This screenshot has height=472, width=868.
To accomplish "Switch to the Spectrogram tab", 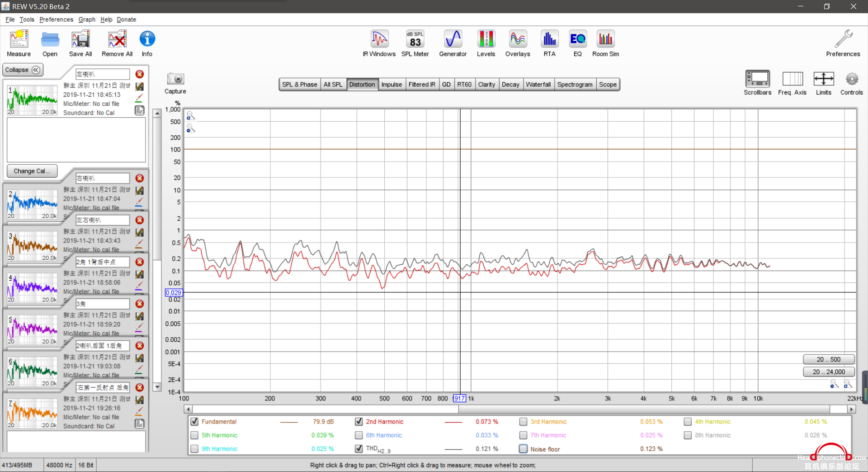I will point(575,84).
